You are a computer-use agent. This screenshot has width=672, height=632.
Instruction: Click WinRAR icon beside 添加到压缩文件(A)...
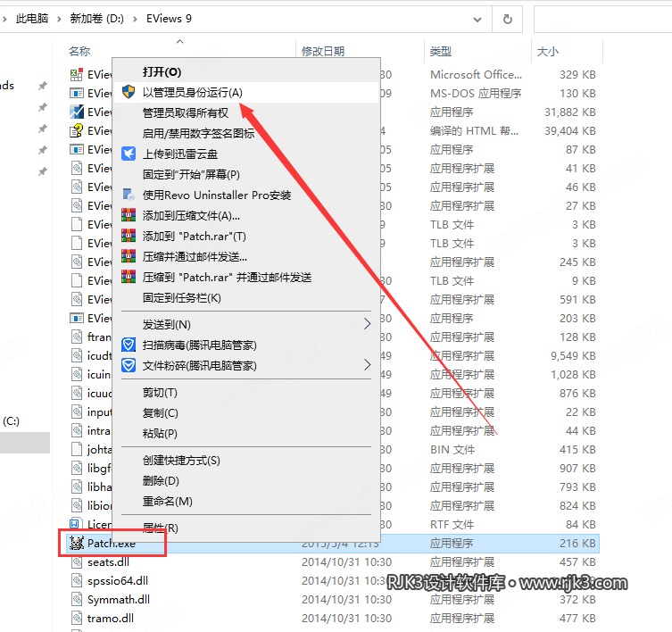tap(129, 215)
